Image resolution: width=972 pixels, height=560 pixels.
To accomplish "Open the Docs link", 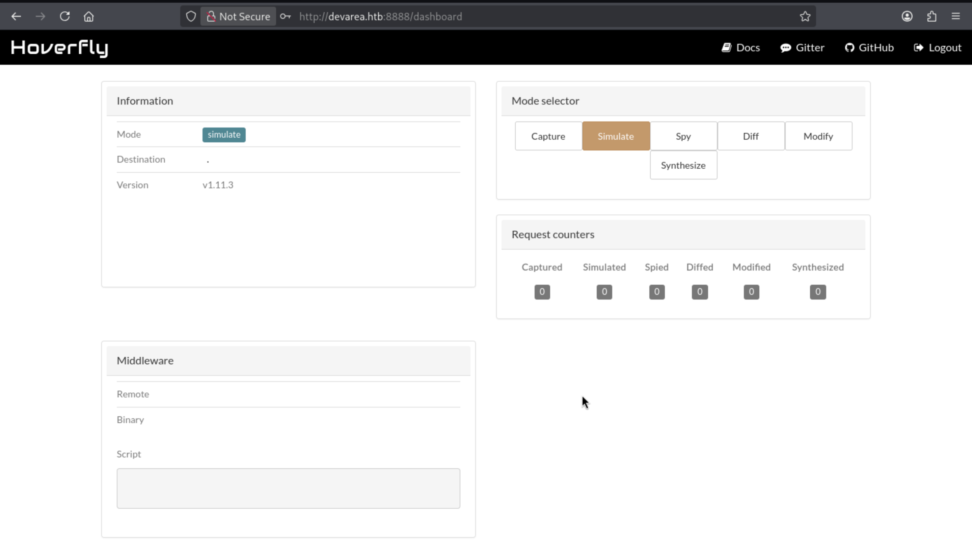I will (x=741, y=48).
